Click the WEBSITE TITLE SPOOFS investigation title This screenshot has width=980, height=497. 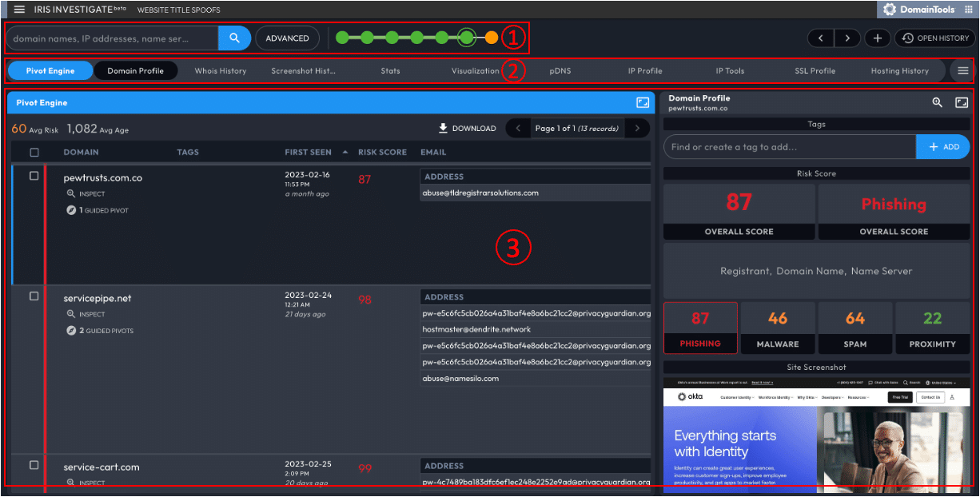tap(179, 10)
